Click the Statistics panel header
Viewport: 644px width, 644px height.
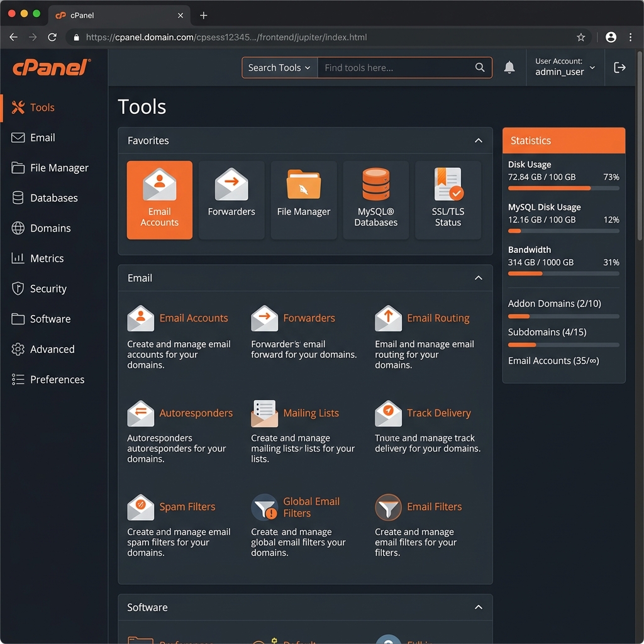(x=563, y=140)
